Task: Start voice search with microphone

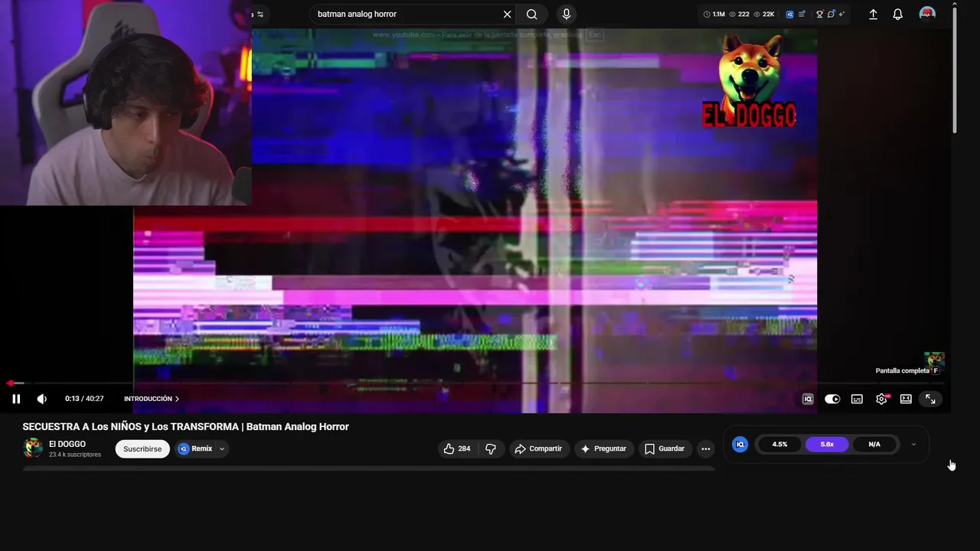Action: click(567, 14)
